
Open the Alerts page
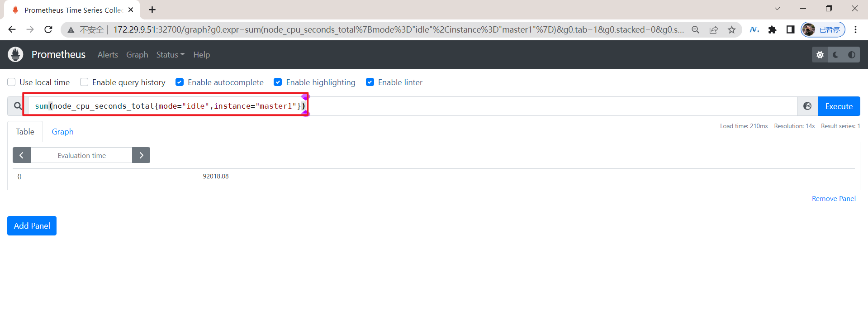coord(108,55)
